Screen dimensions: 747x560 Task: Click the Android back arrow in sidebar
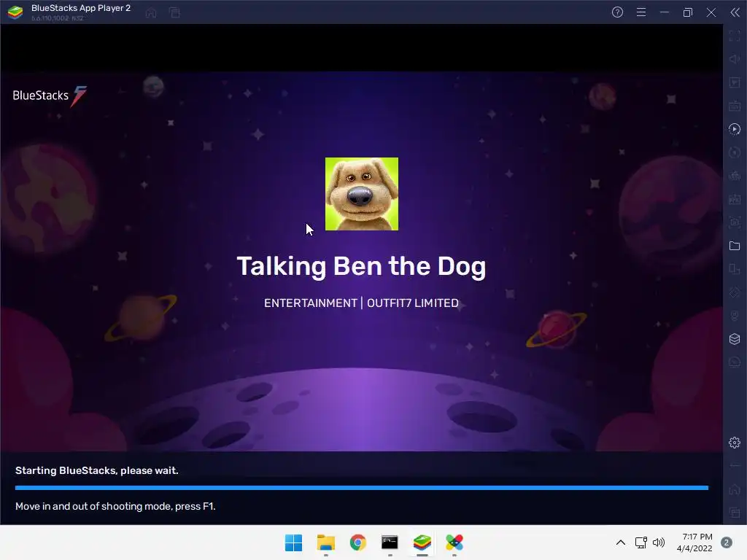point(735,466)
